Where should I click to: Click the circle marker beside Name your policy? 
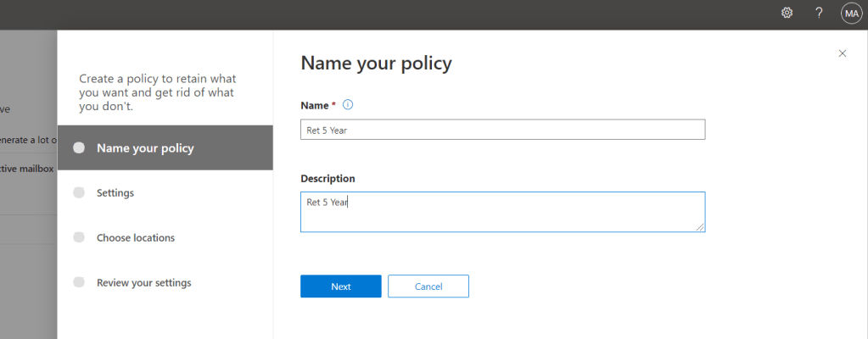[79, 148]
